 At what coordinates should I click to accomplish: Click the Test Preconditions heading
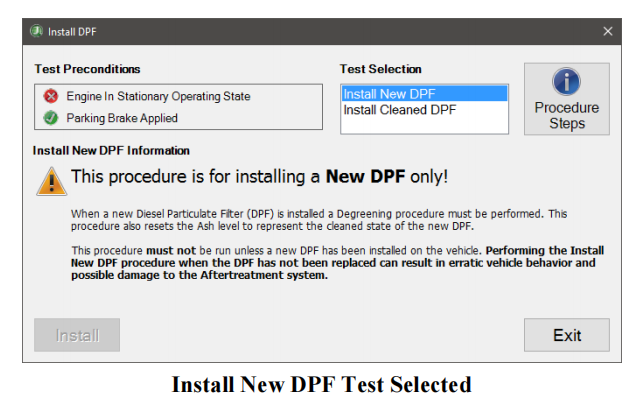(x=87, y=69)
